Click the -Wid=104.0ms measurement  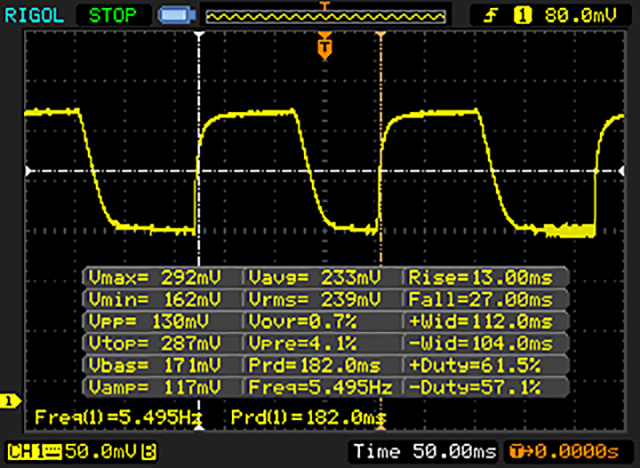pos(481,344)
